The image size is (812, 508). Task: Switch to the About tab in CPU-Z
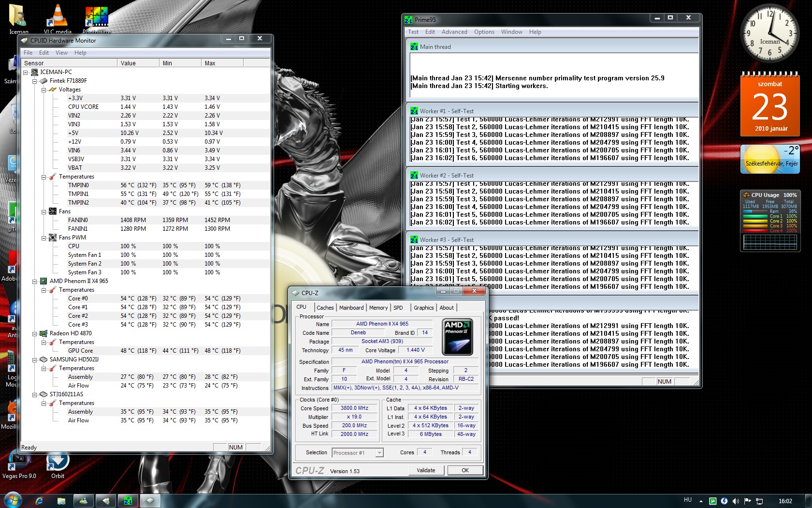coord(447,308)
